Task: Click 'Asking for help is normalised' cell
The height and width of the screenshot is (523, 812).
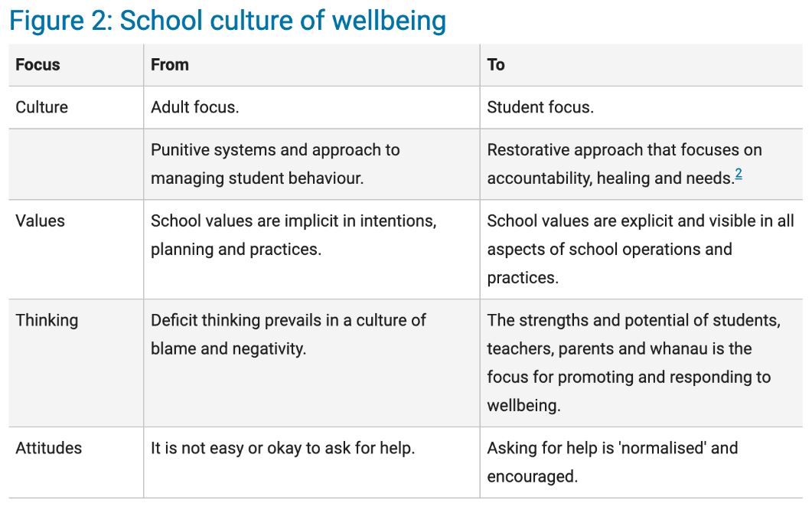Action: click(x=641, y=463)
